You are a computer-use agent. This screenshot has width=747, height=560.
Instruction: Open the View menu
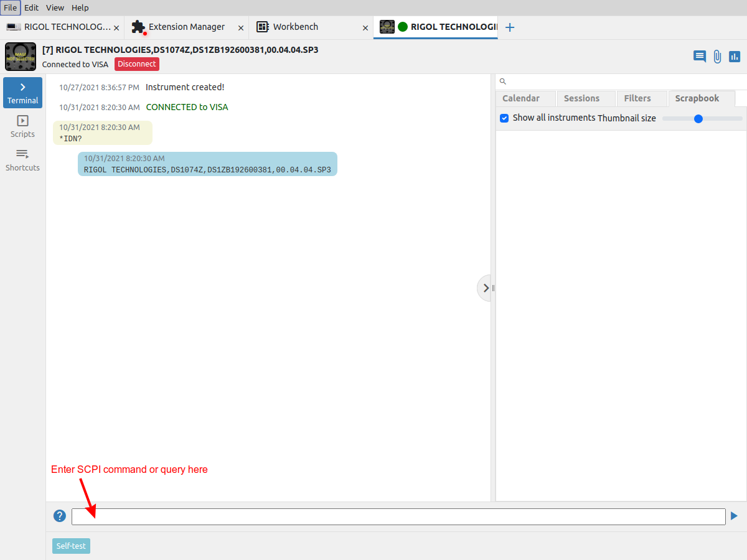point(55,7)
